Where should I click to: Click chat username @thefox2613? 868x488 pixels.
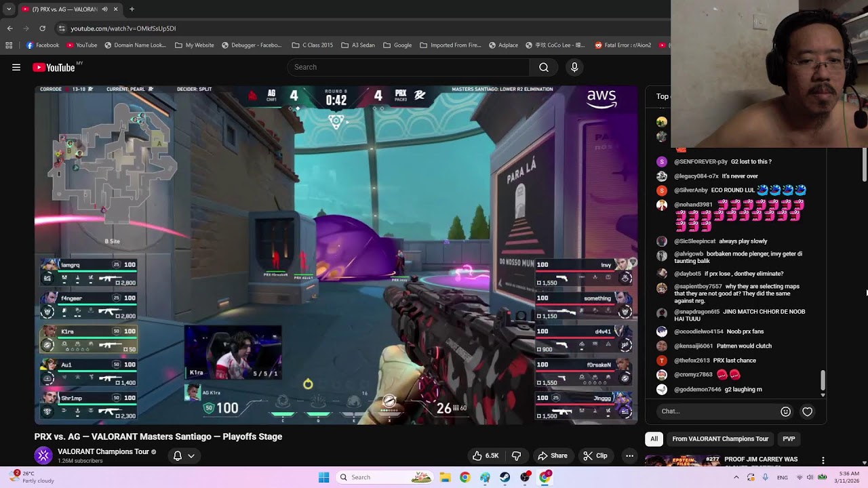(692, 361)
